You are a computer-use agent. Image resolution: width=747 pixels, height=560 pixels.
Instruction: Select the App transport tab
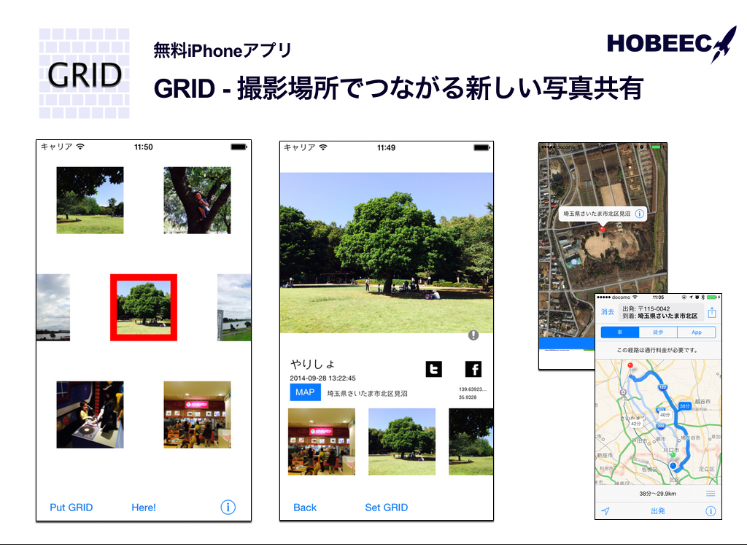pos(697,332)
